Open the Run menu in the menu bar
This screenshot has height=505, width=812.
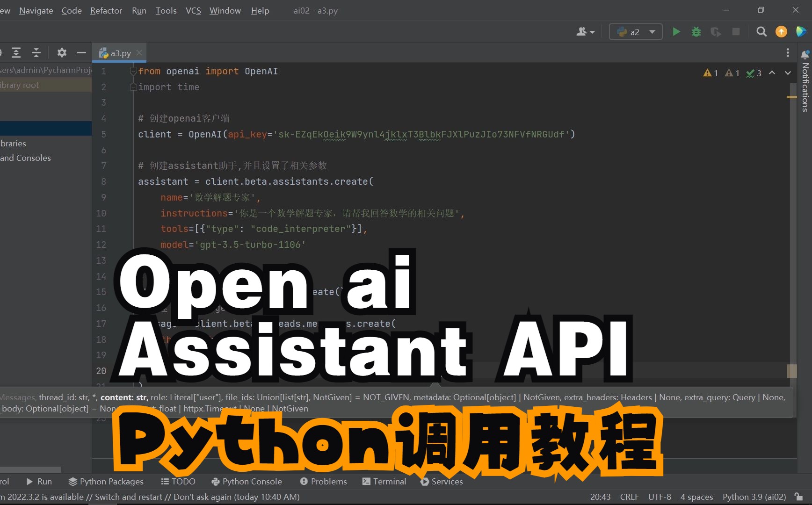(139, 10)
